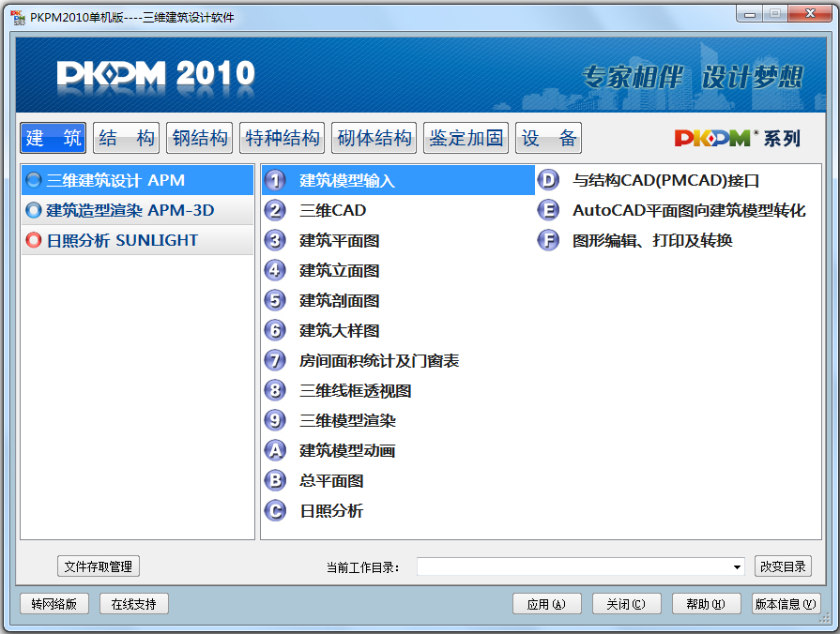
Task: Select 建筑模型输入 numbered icon ①
Action: click(273, 178)
